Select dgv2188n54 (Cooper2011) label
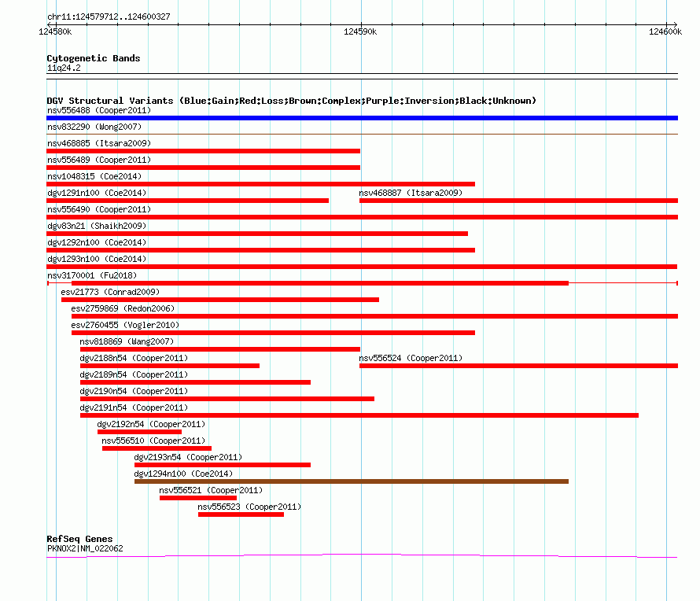The image size is (700, 601). 134,358
